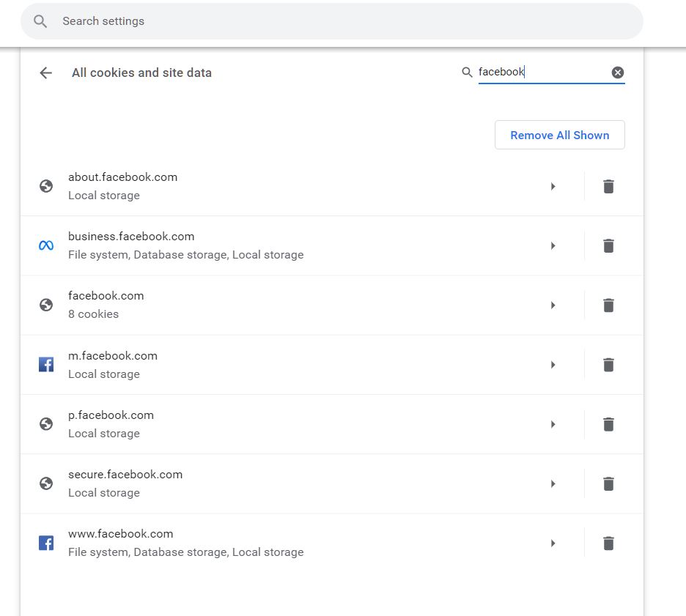Expand facebook.com cookie details arrow
The image size is (686, 616).
(553, 305)
